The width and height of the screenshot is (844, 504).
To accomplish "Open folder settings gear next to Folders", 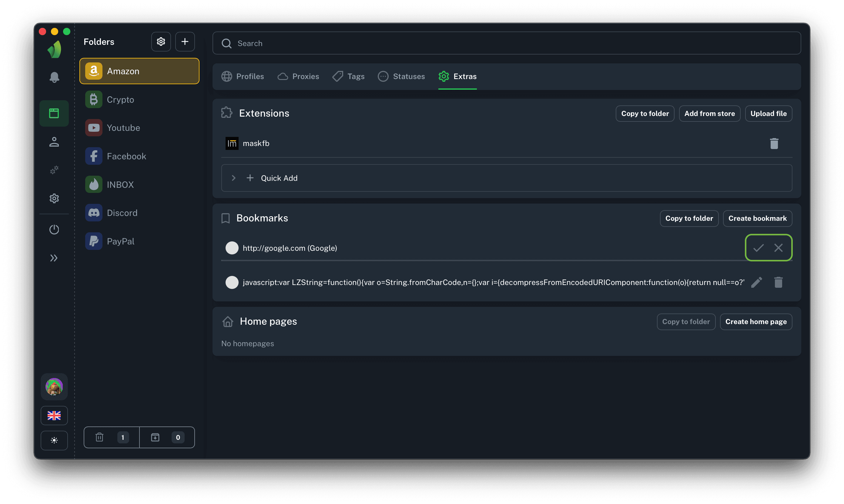I will 161,42.
